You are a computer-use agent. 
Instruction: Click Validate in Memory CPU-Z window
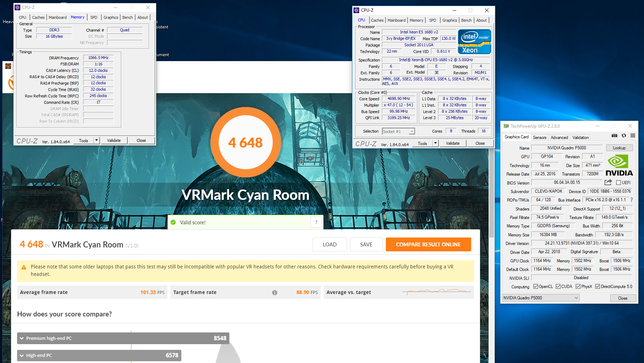coord(114,140)
